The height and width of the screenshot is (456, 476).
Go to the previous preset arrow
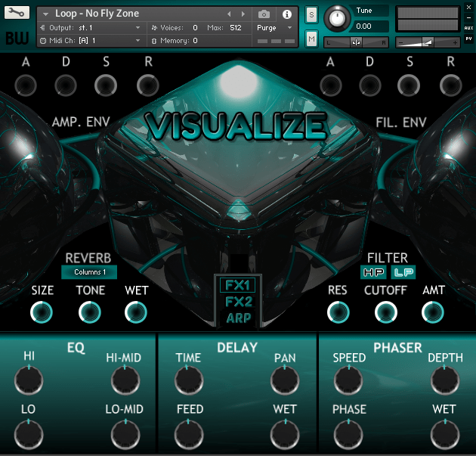[230, 14]
